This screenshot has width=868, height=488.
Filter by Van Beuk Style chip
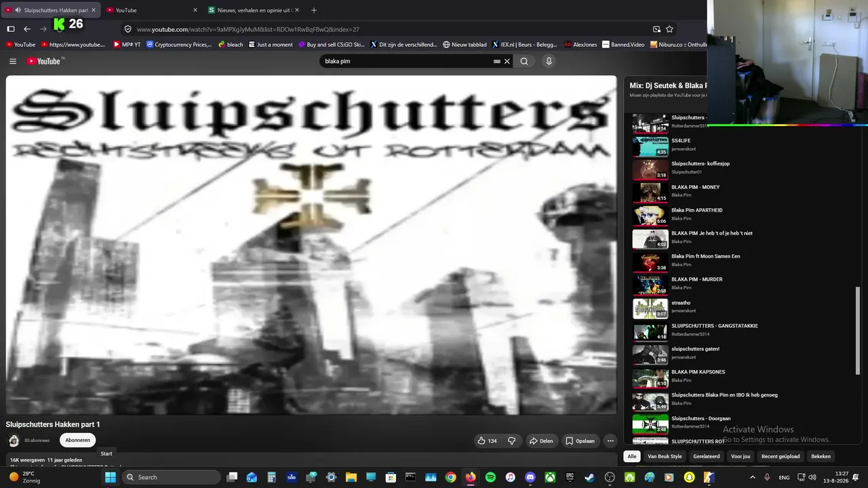[x=665, y=456]
